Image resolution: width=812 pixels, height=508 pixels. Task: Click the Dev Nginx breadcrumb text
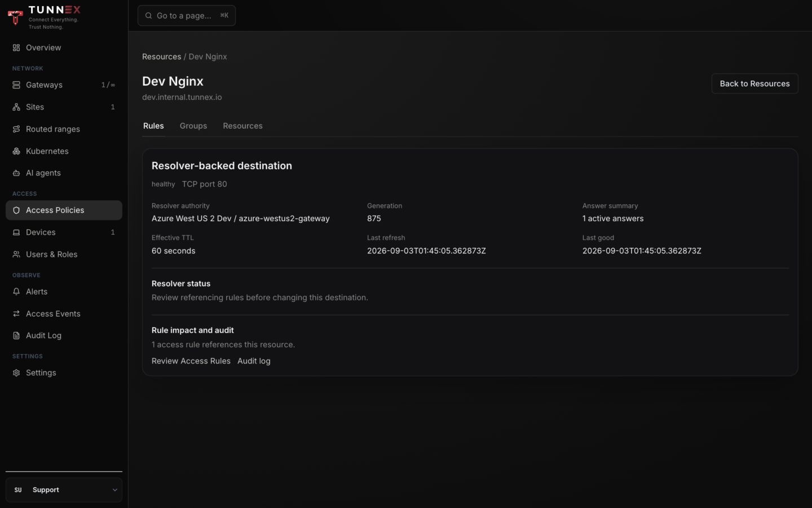[x=208, y=57]
